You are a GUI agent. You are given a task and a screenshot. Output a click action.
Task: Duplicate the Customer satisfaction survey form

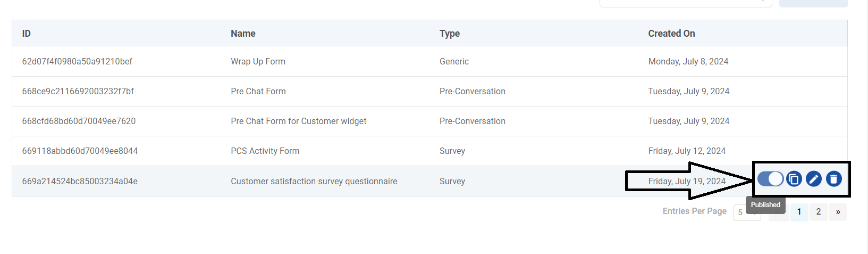pos(794,179)
